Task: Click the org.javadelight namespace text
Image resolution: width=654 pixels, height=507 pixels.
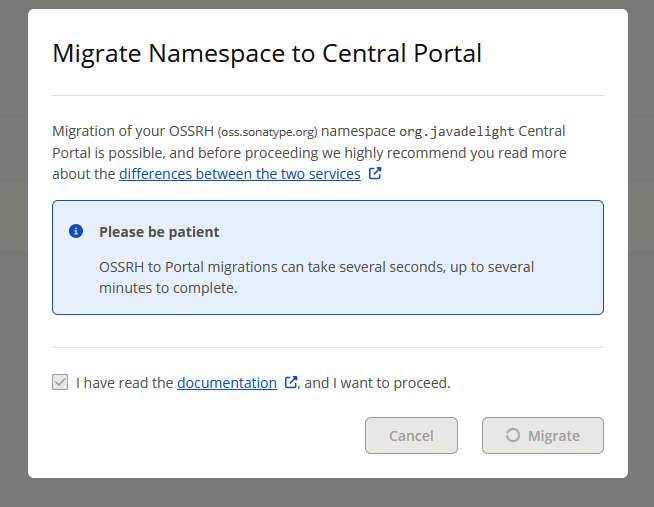Action: tap(456, 131)
